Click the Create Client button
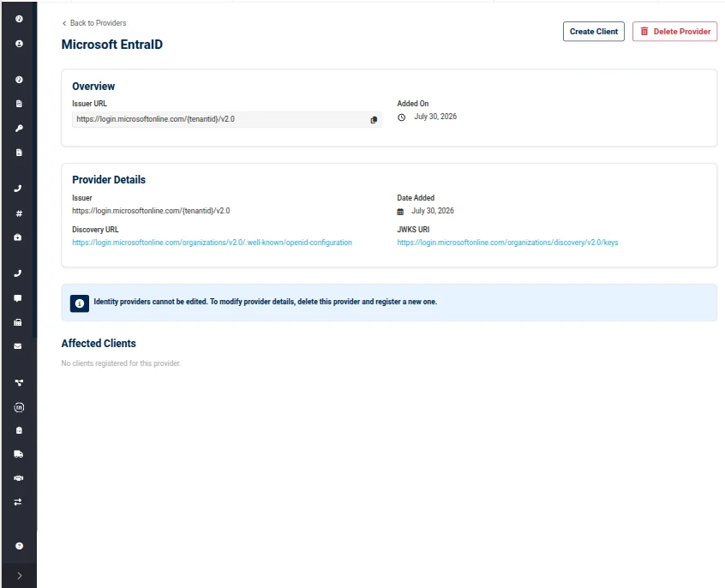Viewport: 725px width, 588px height. click(594, 32)
